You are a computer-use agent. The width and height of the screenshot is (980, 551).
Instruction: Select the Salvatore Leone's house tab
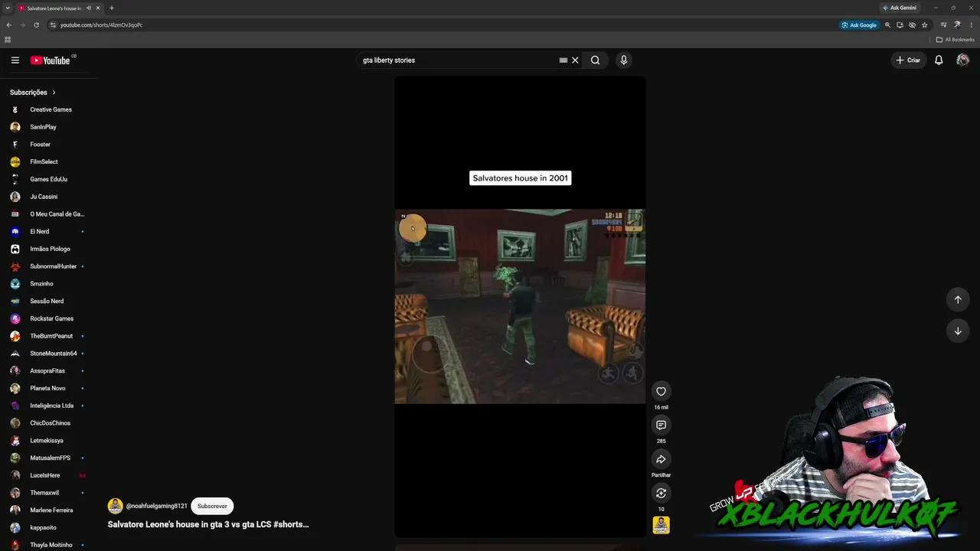click(x=55, y=8)
